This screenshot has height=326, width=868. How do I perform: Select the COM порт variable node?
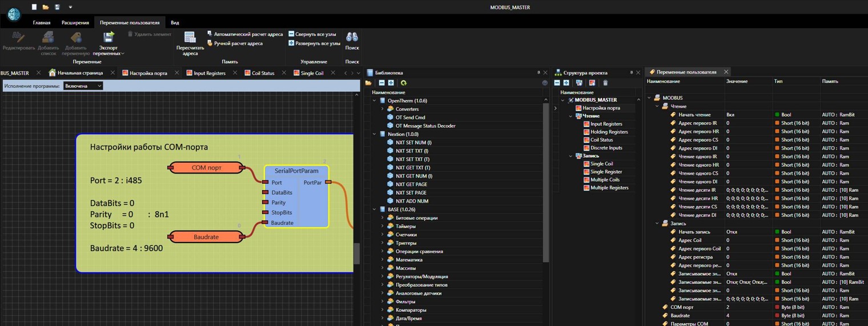pyautogui.click(x=206, y=167)
